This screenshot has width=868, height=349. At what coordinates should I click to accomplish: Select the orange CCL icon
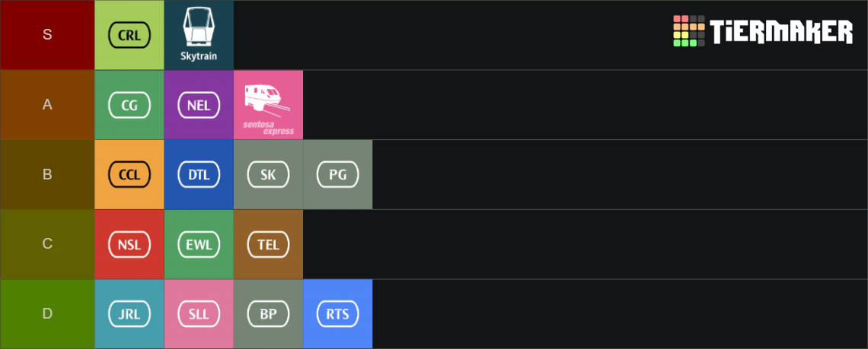click(129, 175)
